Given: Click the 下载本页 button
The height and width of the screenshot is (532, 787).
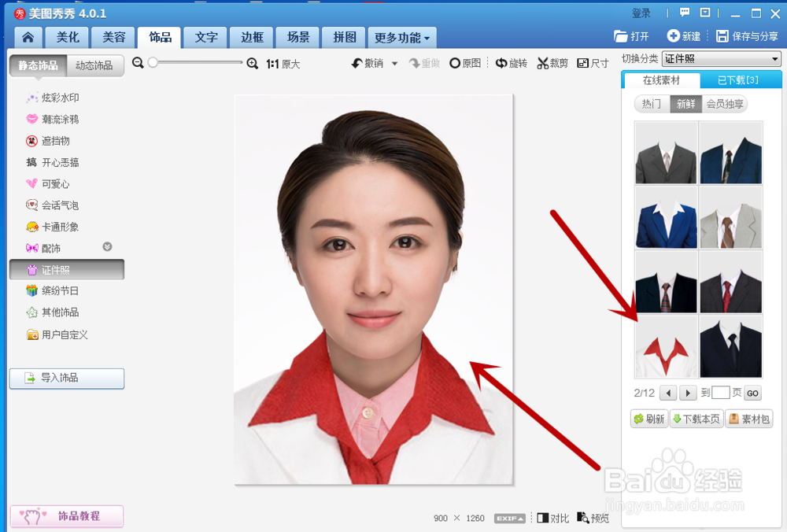Looking at the screenshot, I should [x=696, y=419].
